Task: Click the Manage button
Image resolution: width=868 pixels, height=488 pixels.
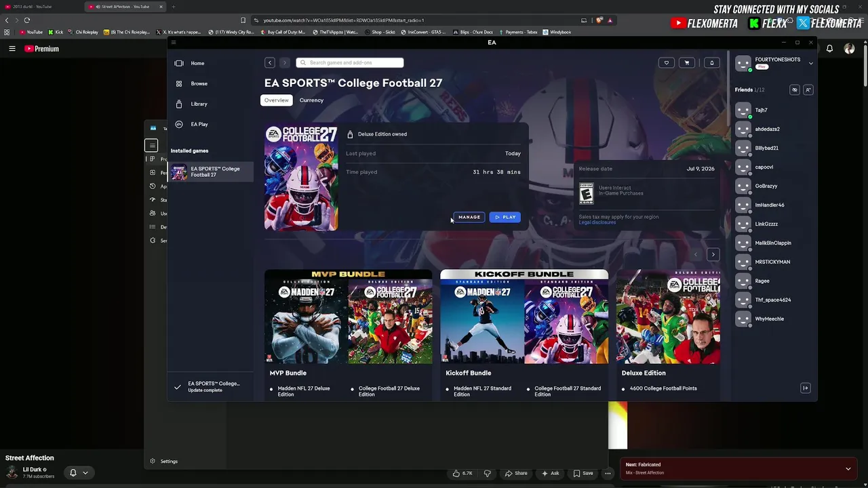Action: [469, 217]
